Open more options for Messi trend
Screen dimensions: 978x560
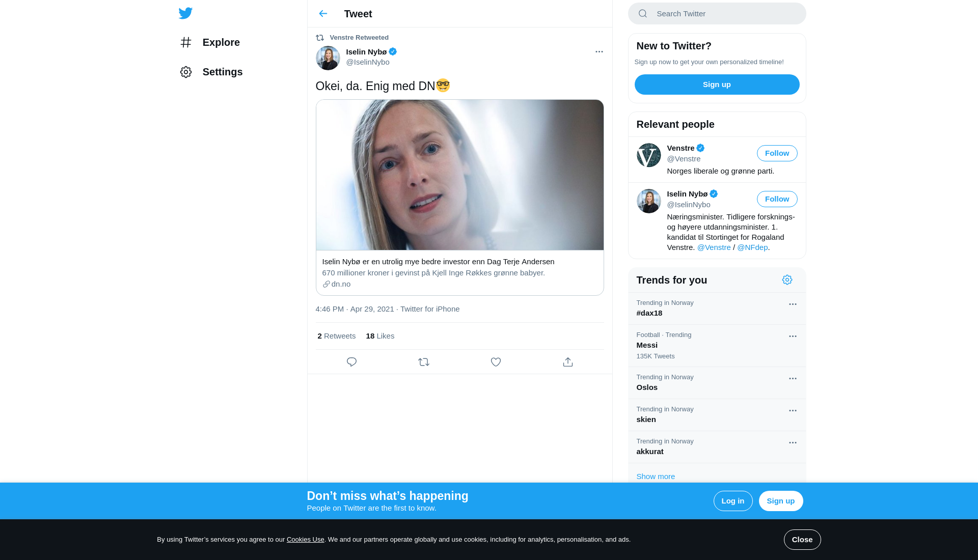click(793, 337)
